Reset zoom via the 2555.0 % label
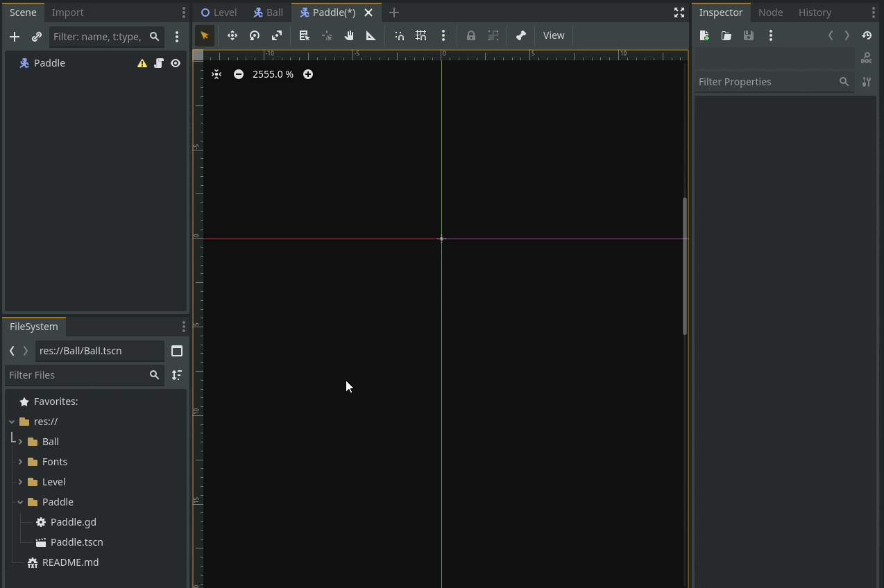This screenshot has width=884, height=588. pos(273,74)
